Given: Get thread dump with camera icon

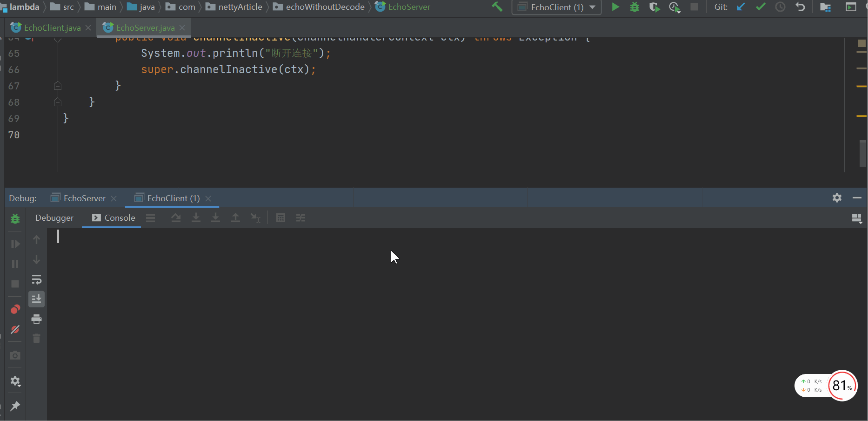Looking at the screenshot, I should (x=15, y=355).
